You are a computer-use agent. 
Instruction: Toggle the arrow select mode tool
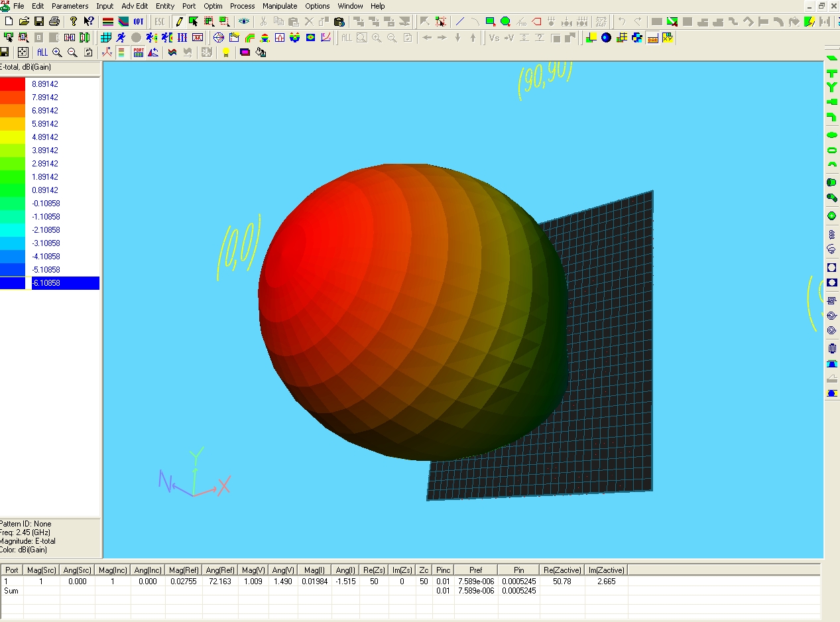click(194, 21)
